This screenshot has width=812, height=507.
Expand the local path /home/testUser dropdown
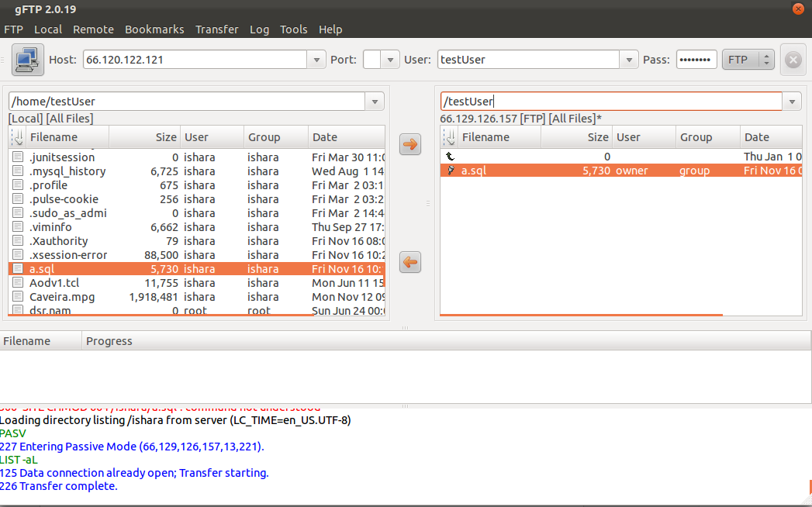coord(375,102)
